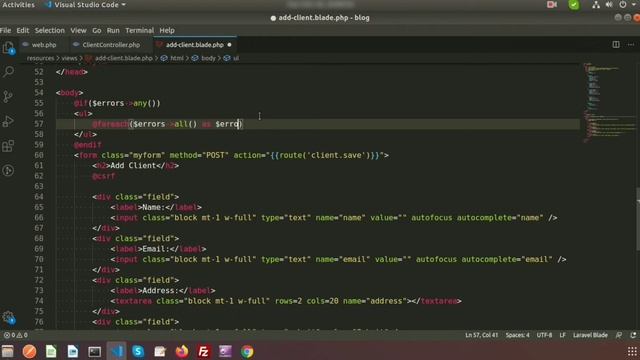Open the Edit menu
Screen dimensions: 640x360
click(22, 30)
